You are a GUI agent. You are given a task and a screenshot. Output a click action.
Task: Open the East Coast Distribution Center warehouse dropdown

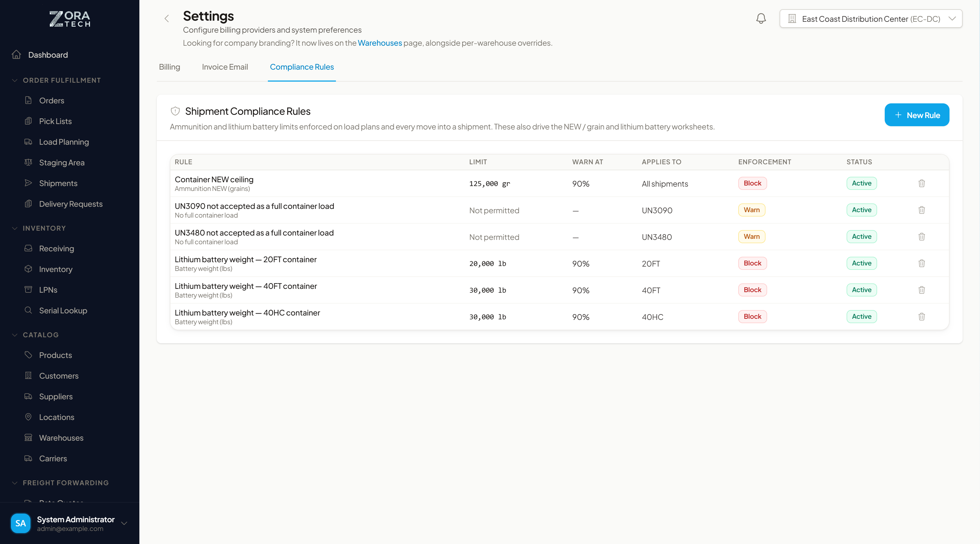[x=871, y=18]
